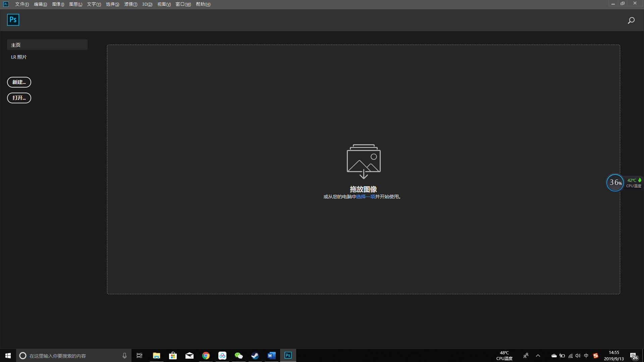Click the 48℃ CPU温度 taskbar readout
This screenshot has width=644, height=362.
[504, 356]
